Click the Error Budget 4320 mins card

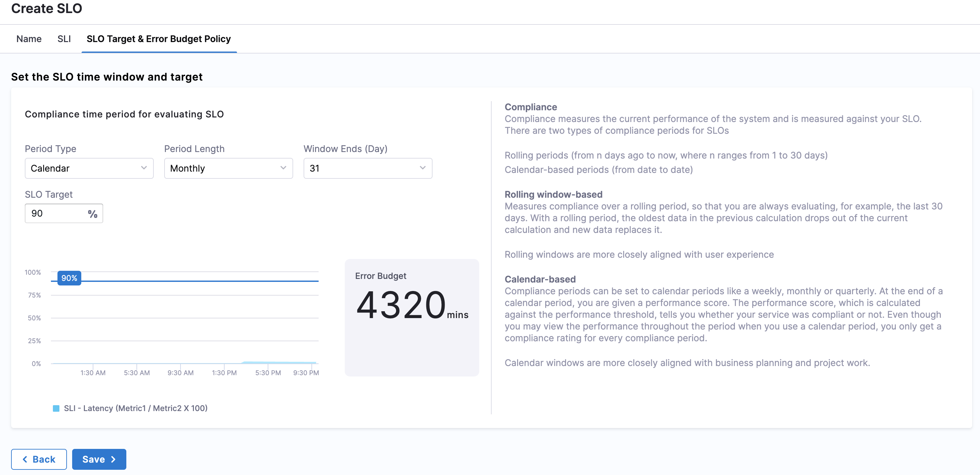(412, 317)
